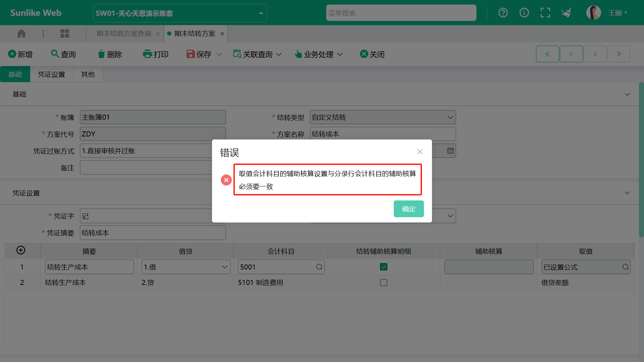
Task: Click the home icon in tab bar
Action: 21,34
